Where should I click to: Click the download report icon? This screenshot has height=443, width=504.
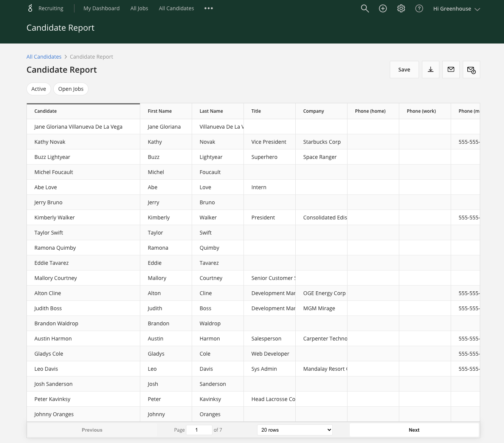pyautogui.click(x=431, y=70)
